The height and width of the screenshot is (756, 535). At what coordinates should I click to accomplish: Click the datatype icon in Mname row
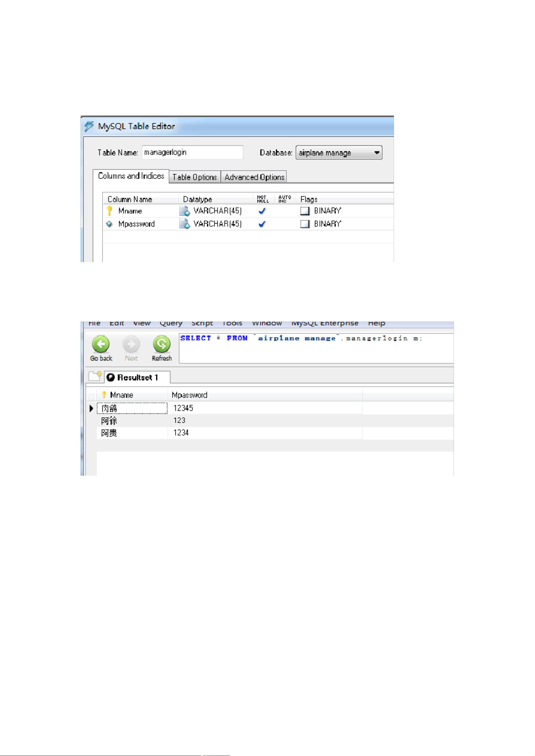185,211
